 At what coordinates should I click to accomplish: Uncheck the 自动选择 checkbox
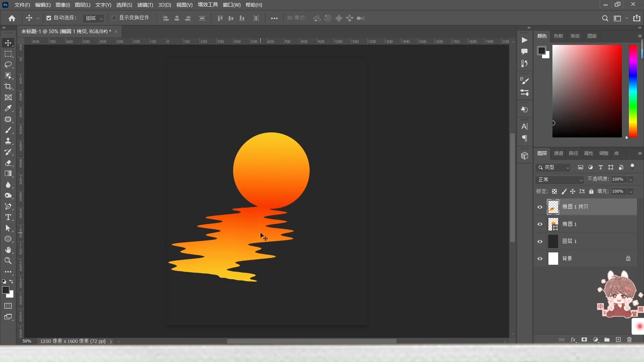tap(49, 18)
